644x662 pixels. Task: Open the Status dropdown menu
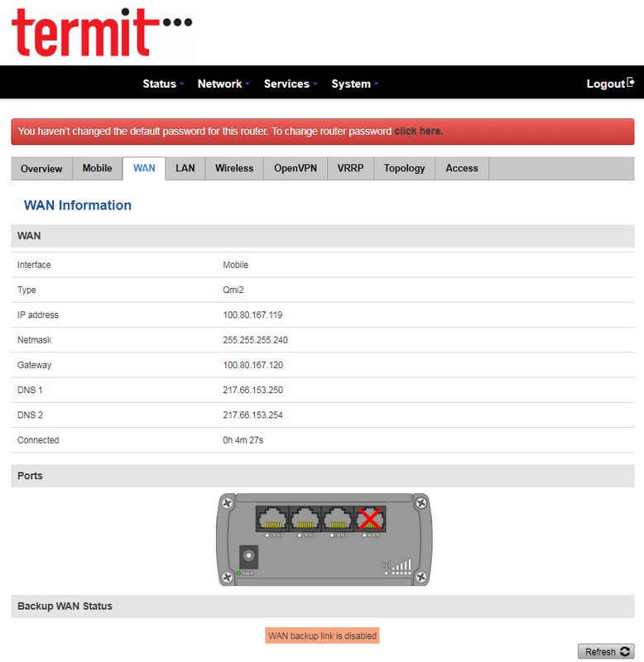coord(163,84)
